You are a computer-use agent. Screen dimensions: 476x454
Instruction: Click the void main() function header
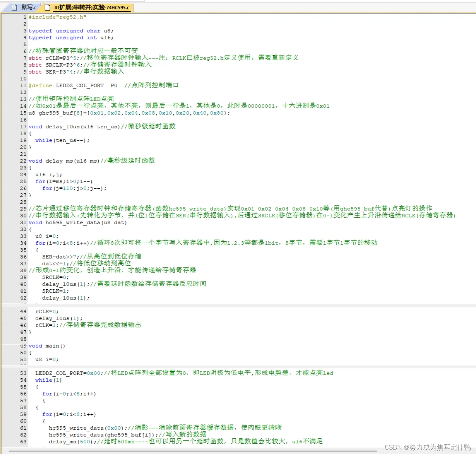[x=47, y=346]
